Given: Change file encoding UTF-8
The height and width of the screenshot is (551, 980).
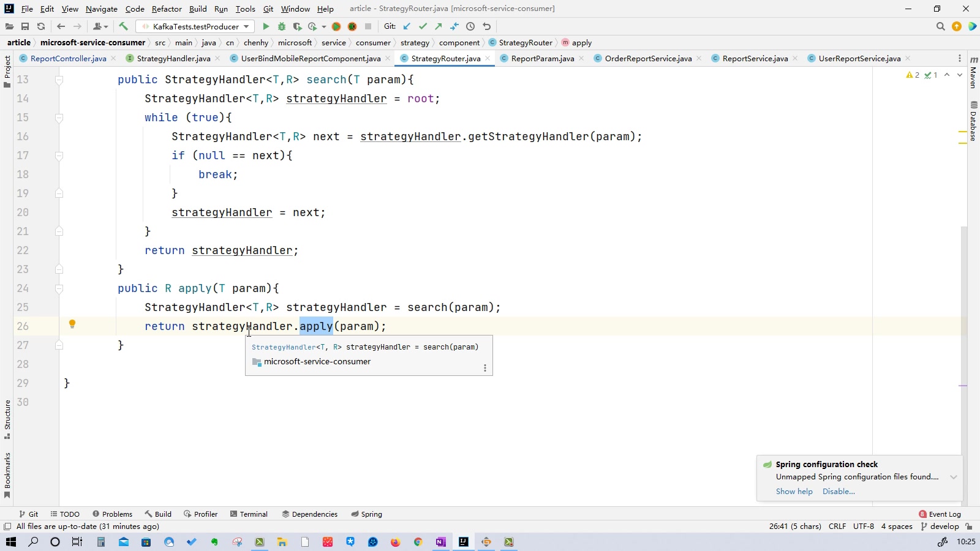Looking at the screenshot, I should click(x=864, y=527).
